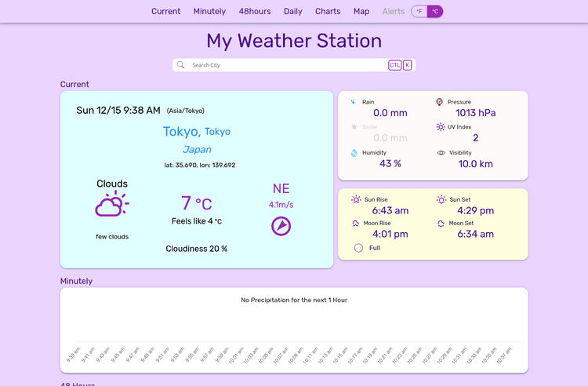Image resolution: width=588 pixels, height=386 pixels.
Task: Click the 6:34 am moonset time
Action: point(476,234)
